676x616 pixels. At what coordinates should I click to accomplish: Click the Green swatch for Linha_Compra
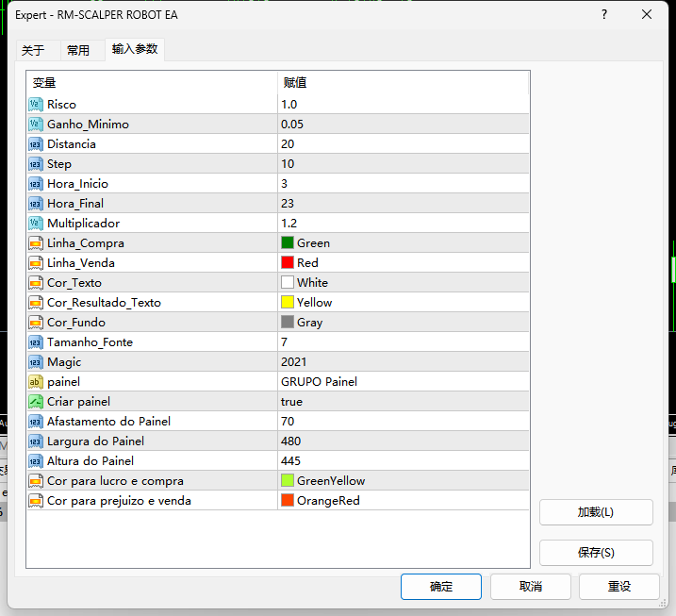click(288, 242)
